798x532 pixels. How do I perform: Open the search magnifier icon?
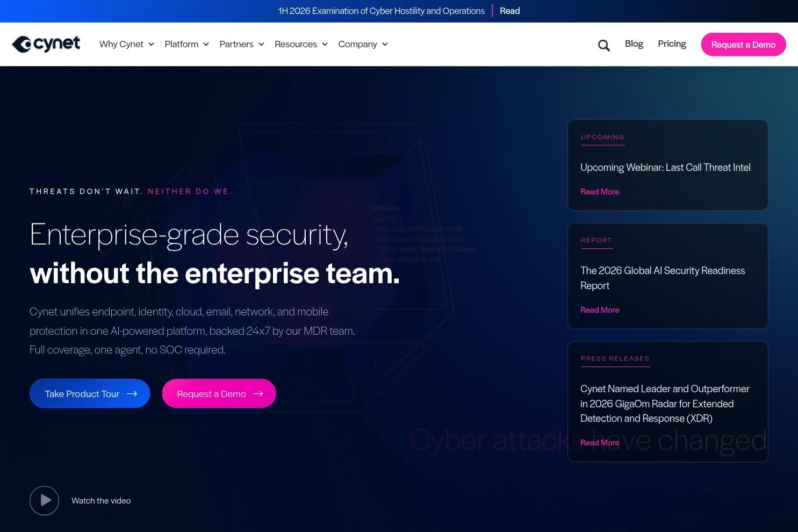pyautogui.click(x=604, y=46)
